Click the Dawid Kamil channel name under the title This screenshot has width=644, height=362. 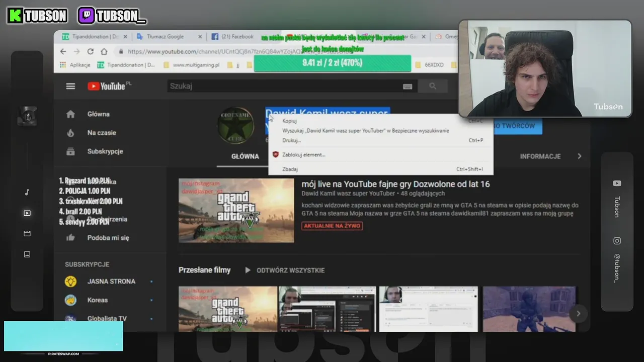tap(348, 194)
